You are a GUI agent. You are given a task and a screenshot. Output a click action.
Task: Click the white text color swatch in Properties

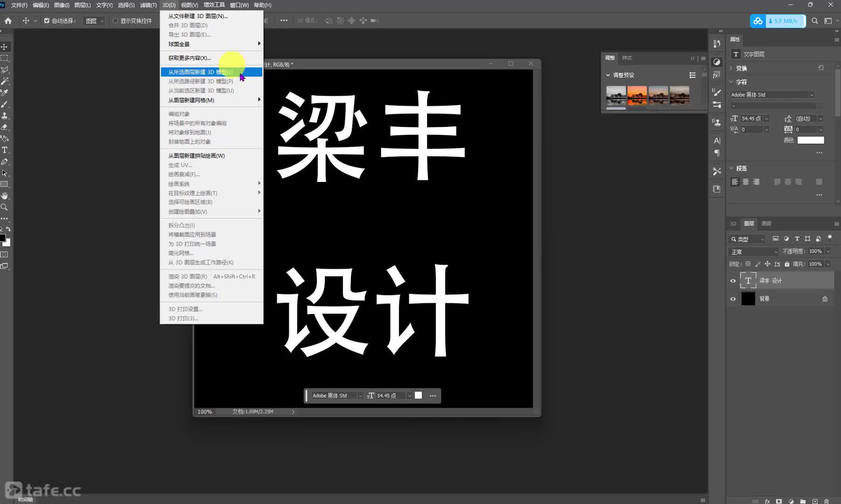811,140
